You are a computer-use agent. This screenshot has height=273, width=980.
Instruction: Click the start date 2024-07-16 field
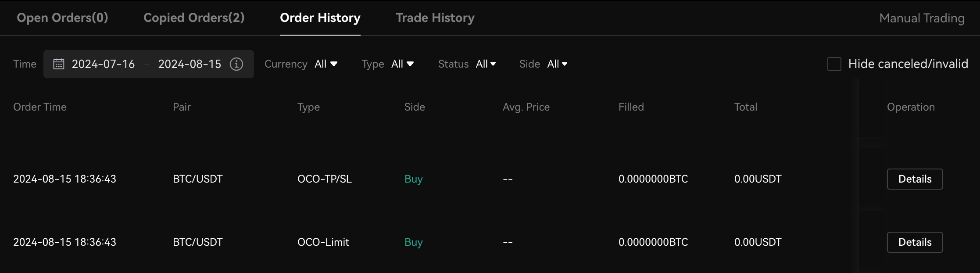(x=103, y=64)
